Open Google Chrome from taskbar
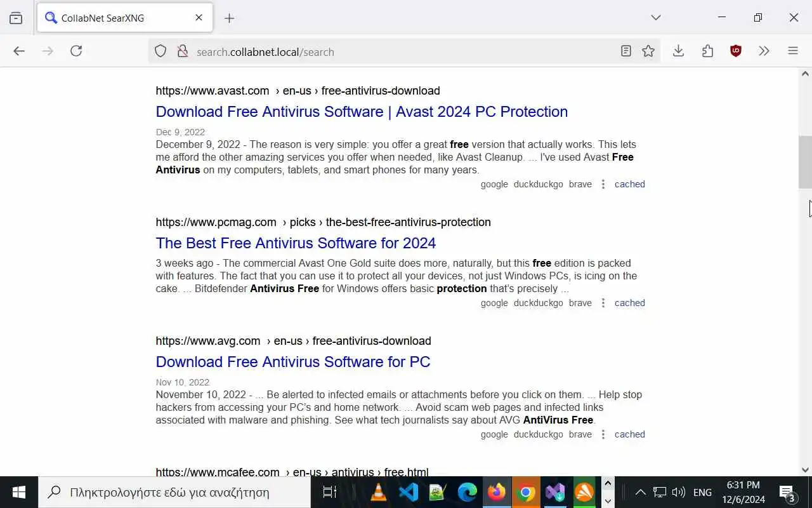Image resolution: width=812 pixels, height=508 pixels. click(526, 492)
